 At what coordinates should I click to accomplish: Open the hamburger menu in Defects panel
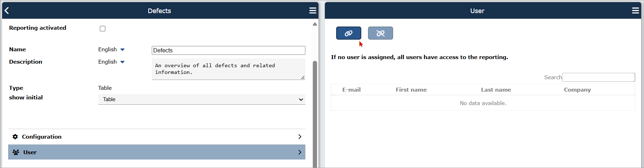tap(313, 11)
